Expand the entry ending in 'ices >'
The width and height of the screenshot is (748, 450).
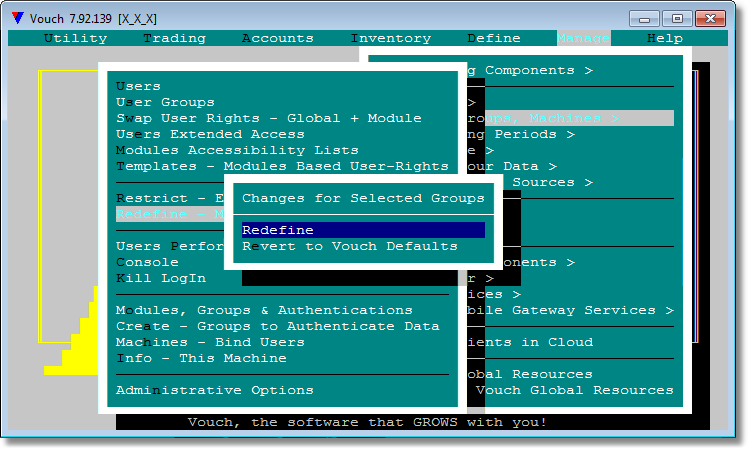(x=494, y=294)
